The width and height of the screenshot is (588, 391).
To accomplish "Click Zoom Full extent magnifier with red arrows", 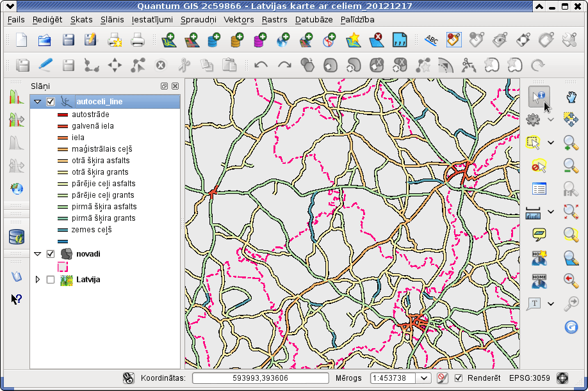I will pos(571,212).
